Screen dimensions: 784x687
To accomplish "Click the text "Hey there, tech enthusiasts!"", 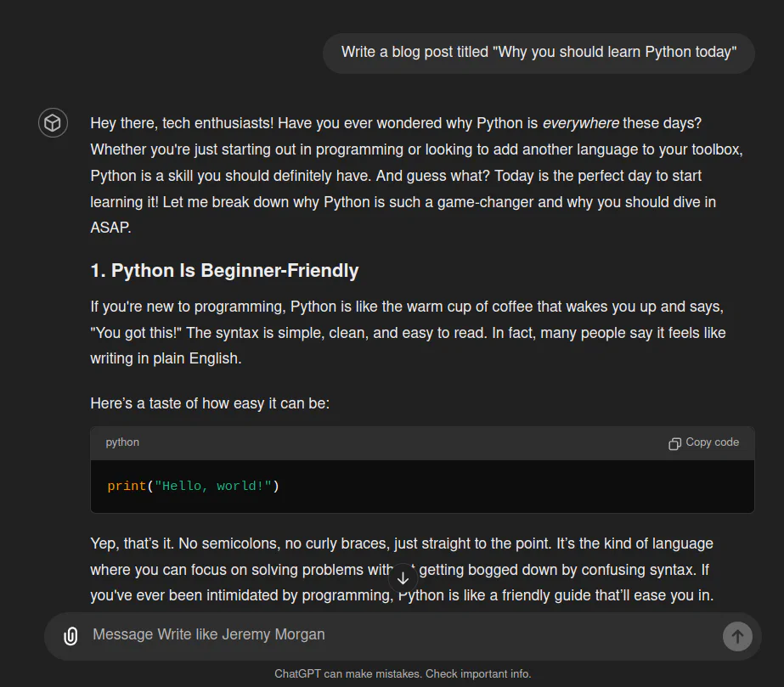I will point(182,123).
